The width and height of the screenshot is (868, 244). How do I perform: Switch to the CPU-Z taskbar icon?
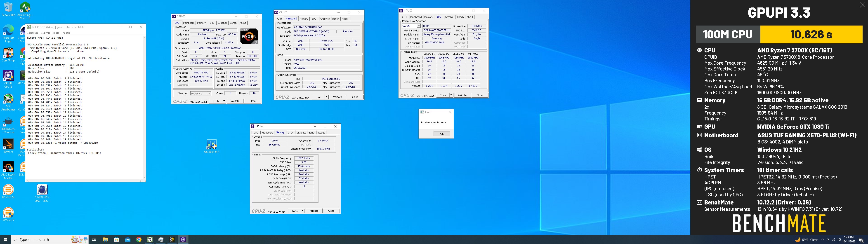coord(183,240)
